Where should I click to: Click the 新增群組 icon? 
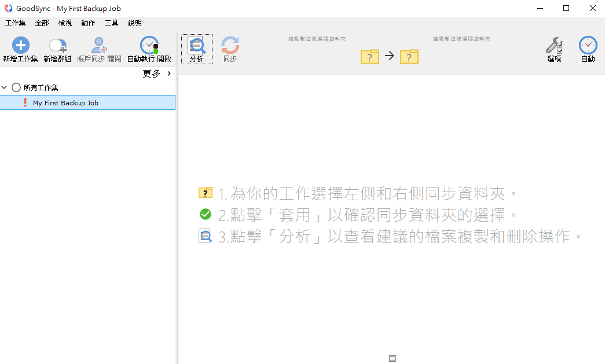pyautogui.click(x=57, y=45)
